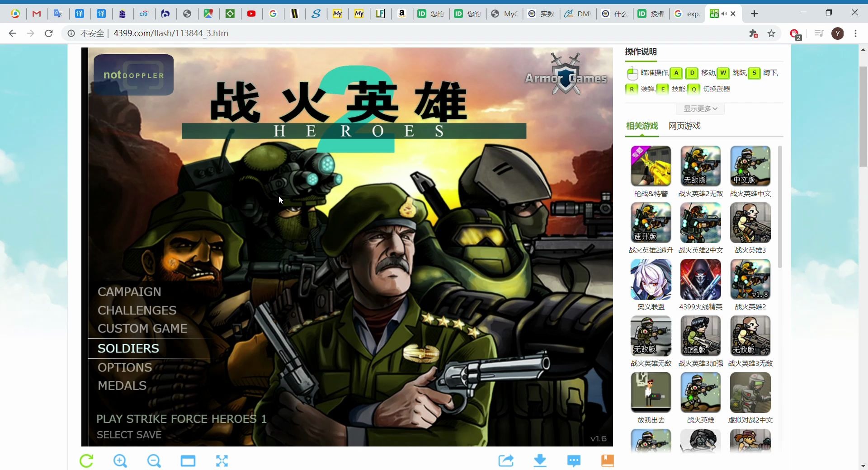Open the 战火英雄3加强 game thumbnail
The image size is (868, 470).
tap(700, 336)
